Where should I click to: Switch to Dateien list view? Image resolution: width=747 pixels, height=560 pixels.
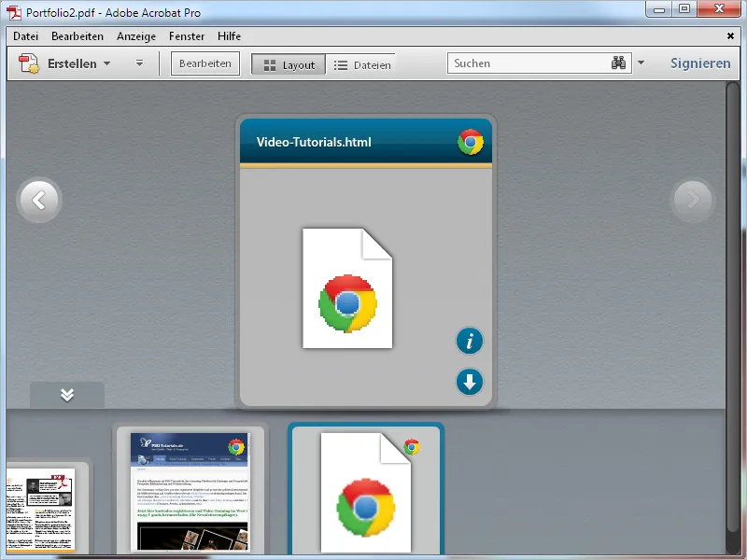361,64
